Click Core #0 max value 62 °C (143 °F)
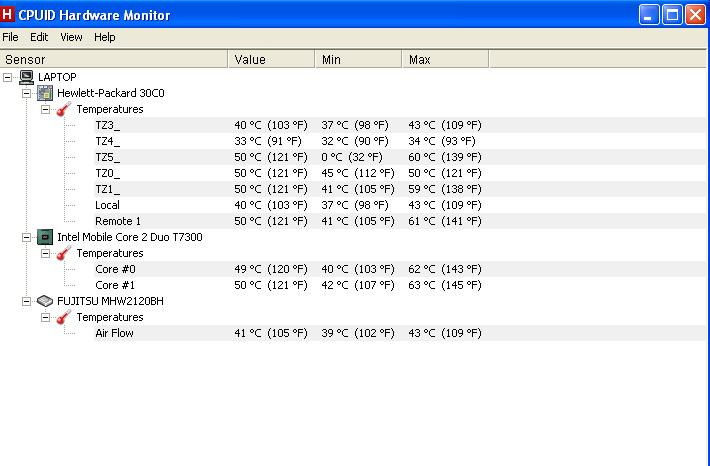Image resolution: width=710 pixels, height=466 pixels. pos(445,269)
